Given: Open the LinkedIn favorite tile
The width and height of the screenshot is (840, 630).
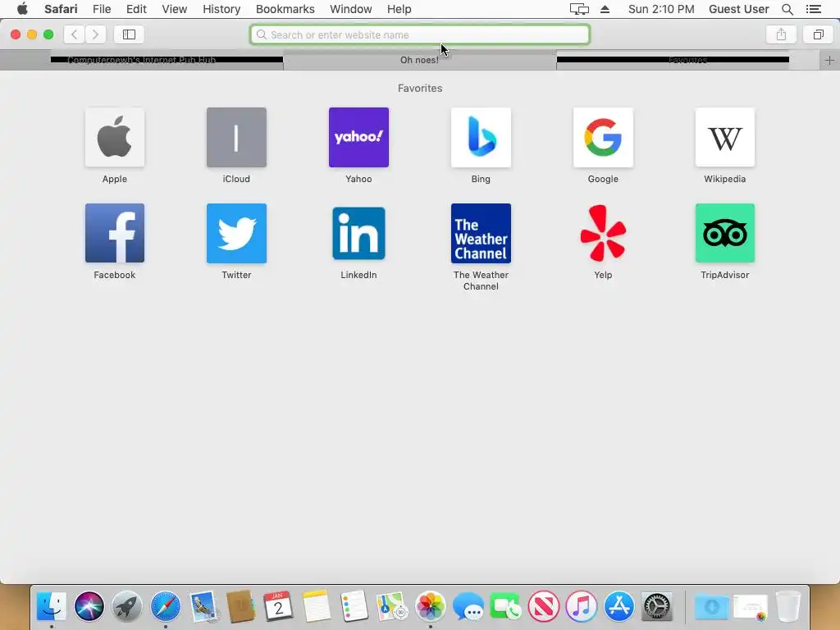Looking at the screenshot, I should [x=358, y=233].
